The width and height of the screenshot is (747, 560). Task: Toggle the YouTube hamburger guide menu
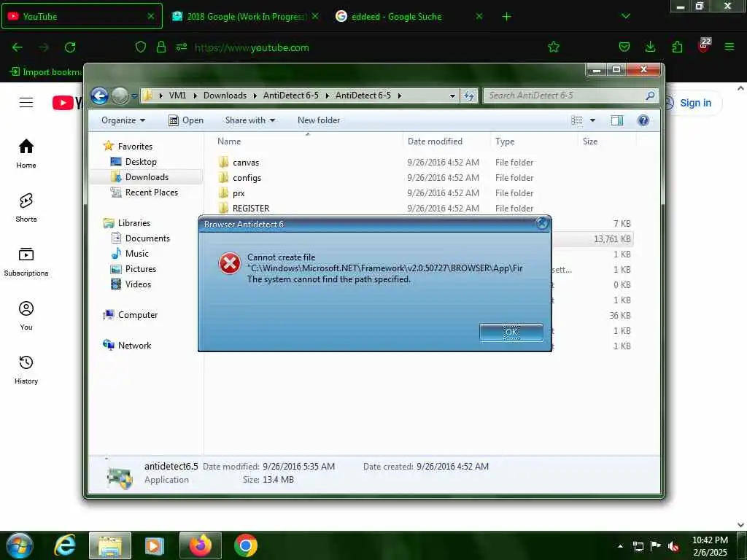pyautogui.click(x=26, y=102)
